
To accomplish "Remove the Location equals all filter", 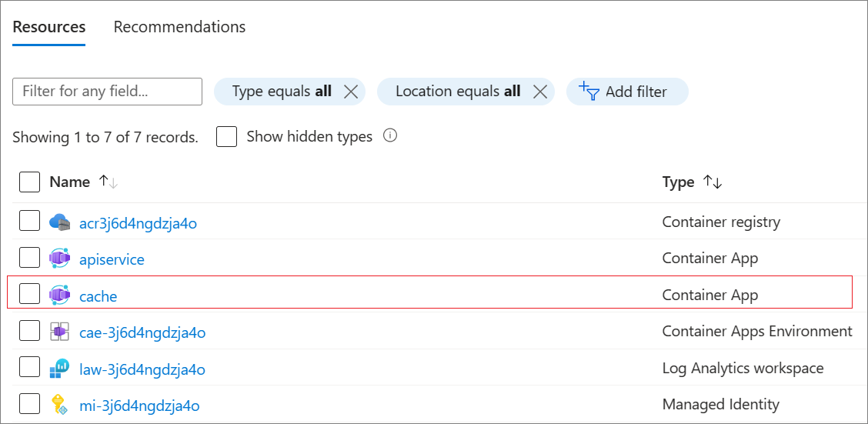I will tap(540, 92).
